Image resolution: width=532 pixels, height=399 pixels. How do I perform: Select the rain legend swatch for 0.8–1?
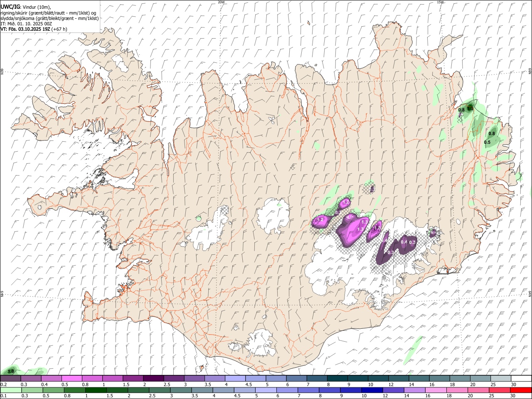pyautogui.click(x=75, y=390)
